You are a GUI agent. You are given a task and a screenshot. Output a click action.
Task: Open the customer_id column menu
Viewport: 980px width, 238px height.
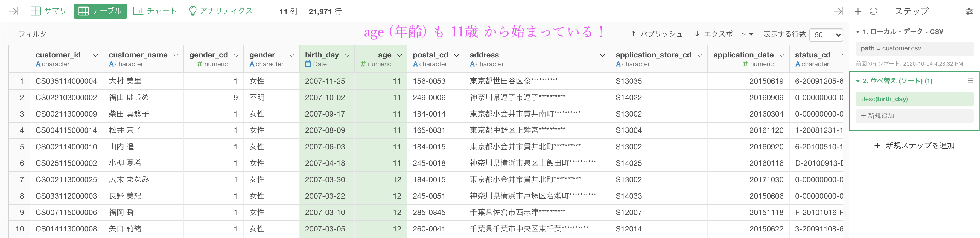click(95, 55)
